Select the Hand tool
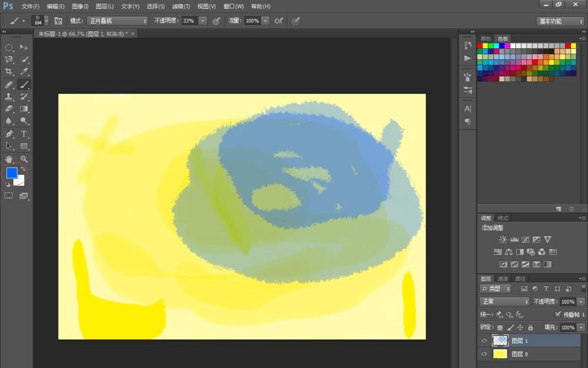Screen dimensions: 588x368 coord(9,159)
